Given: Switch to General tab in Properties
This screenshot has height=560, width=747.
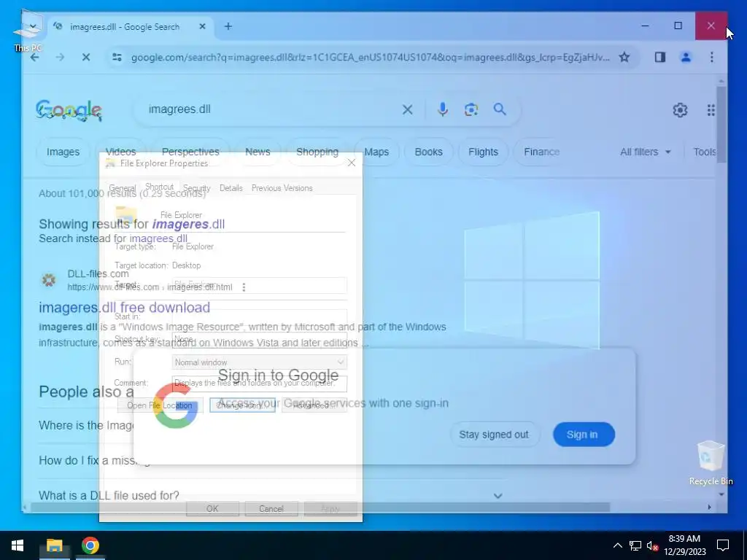Looking at the screenshot, I should click(123, 188).
